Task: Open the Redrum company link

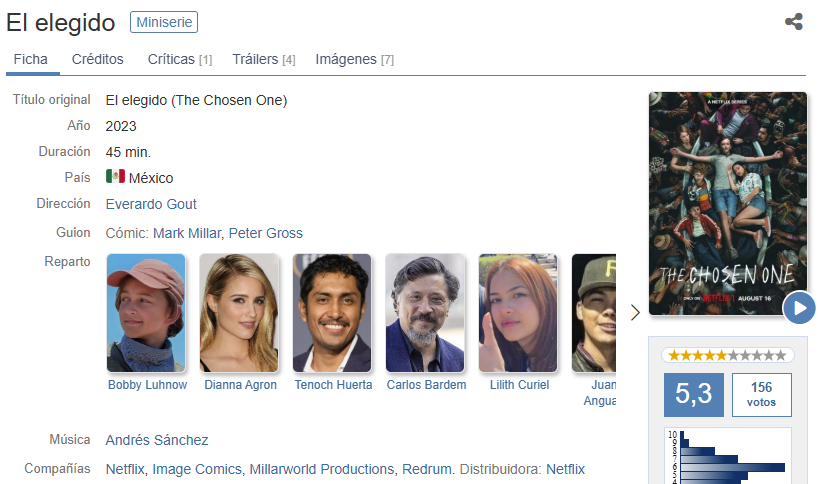Action: click(x=427, y=469)
